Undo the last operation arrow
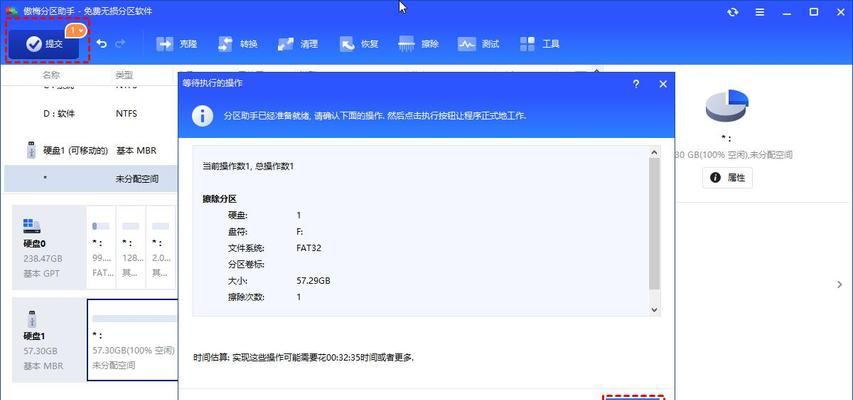This screenshot has height=400, width=853. pyautogui.click(x=102, y=44)
